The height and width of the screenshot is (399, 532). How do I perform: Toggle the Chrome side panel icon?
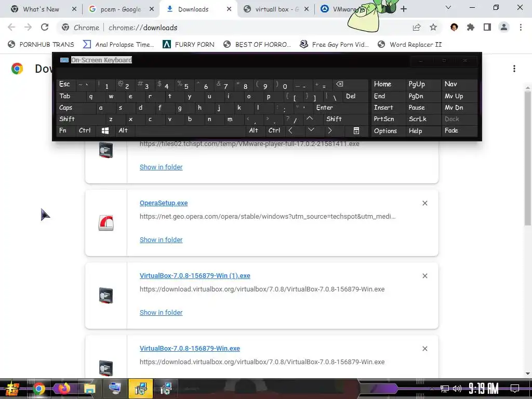[x=487, y=27]
